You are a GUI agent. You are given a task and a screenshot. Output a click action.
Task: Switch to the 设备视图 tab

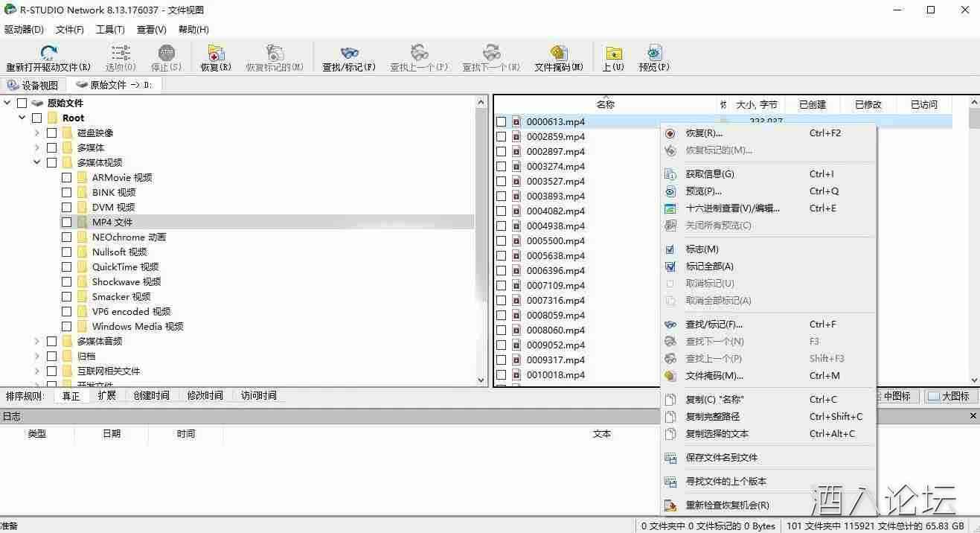click(33, 85)
